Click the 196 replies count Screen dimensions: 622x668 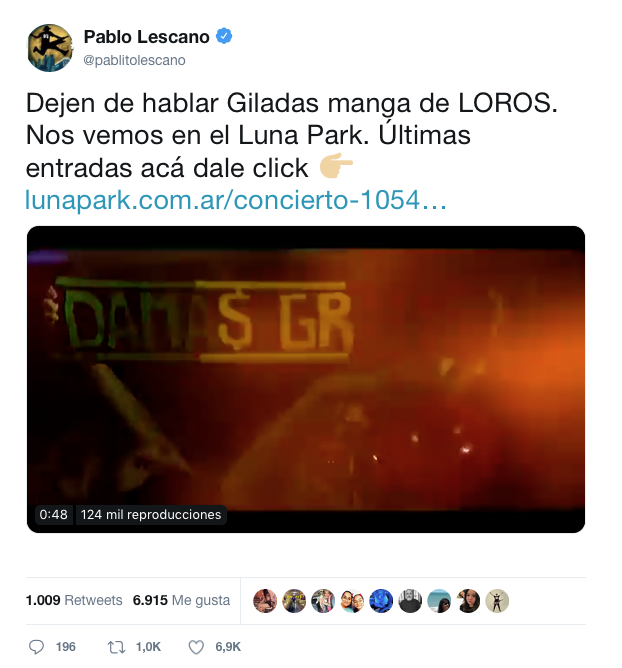66,647
